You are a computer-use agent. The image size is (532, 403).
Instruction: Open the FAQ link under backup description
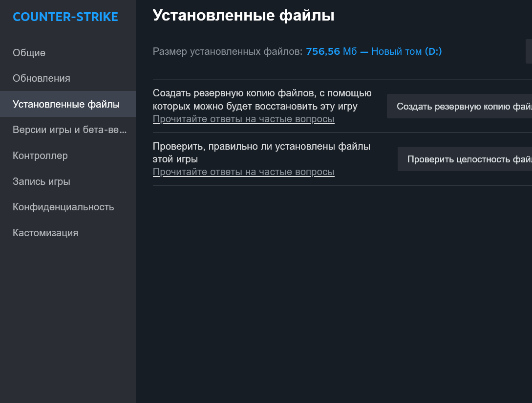[243, 119]
